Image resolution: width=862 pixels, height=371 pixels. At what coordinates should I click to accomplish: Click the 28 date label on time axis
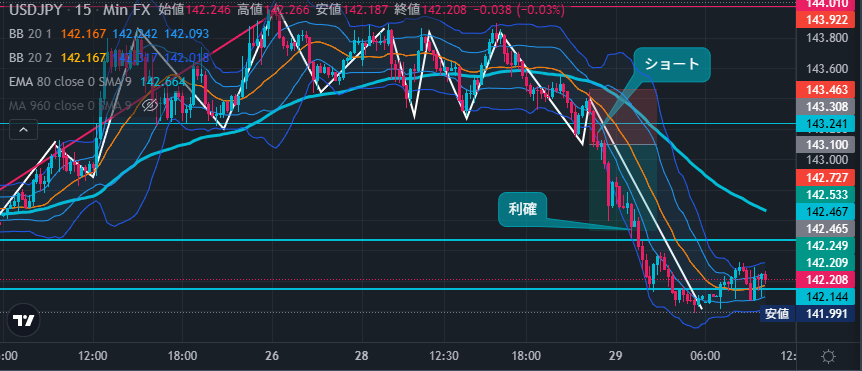361,356
